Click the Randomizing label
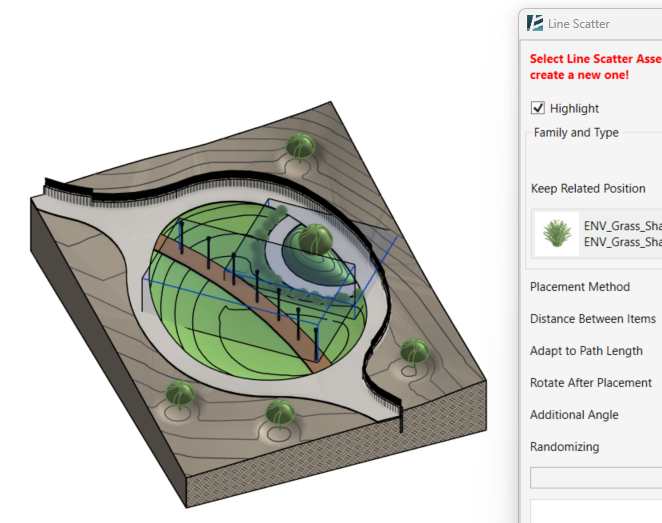 pos(565,447)
